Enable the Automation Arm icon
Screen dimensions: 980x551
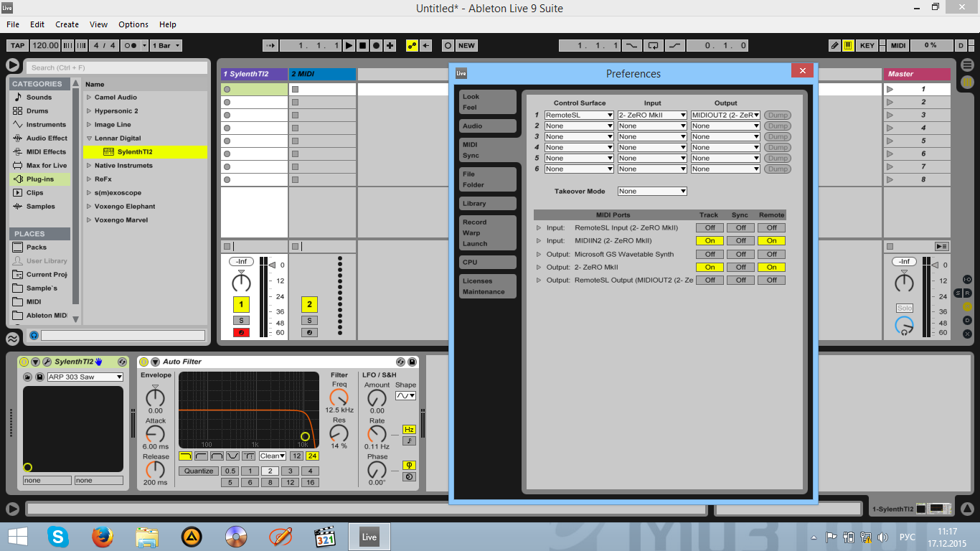point(412,45)
